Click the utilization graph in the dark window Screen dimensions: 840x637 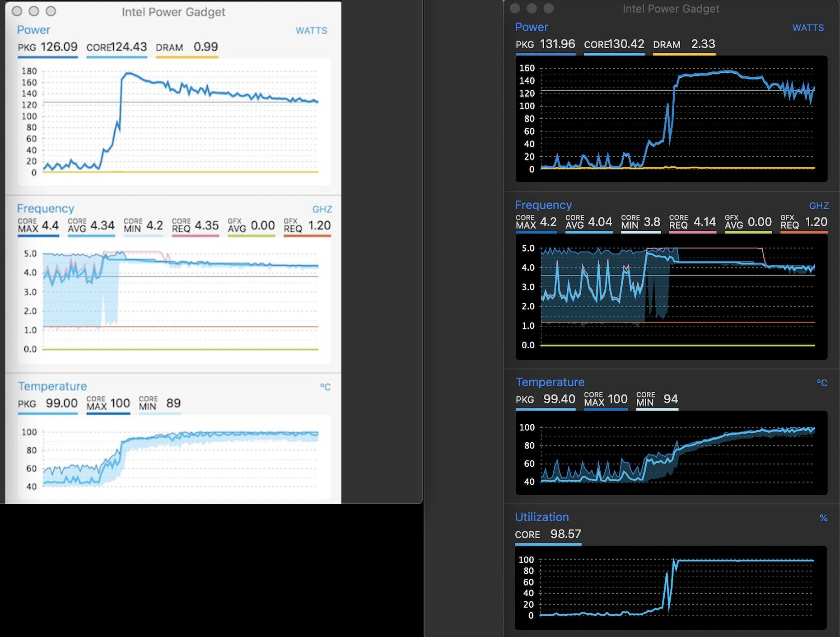(671, 588)
